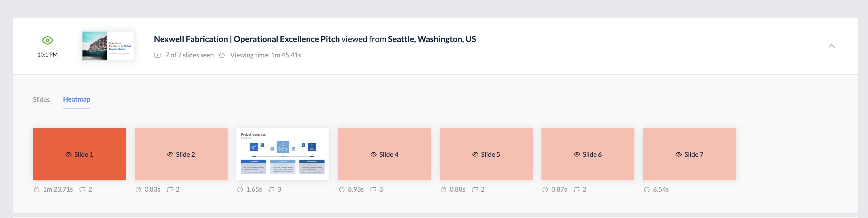Click the green eye view icon
The height and width of the screenshot is (218, 868).
pos(48,40)
